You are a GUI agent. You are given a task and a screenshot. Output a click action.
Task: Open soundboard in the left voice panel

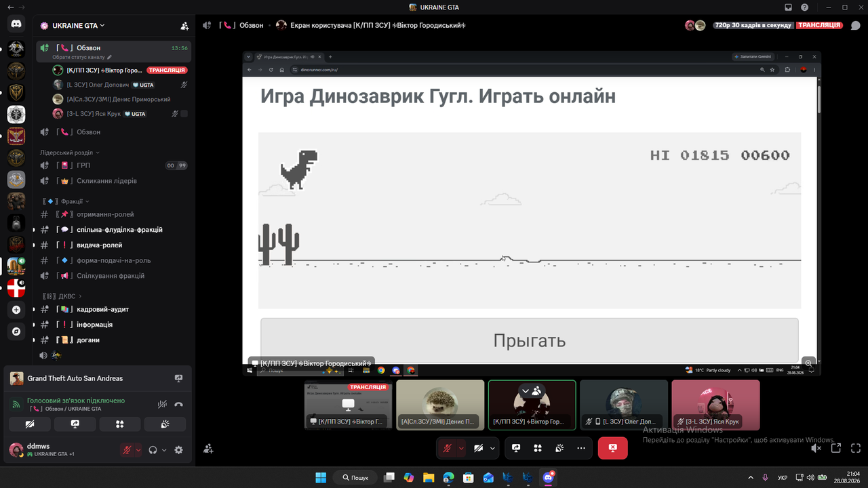click(x=165, y=424)
